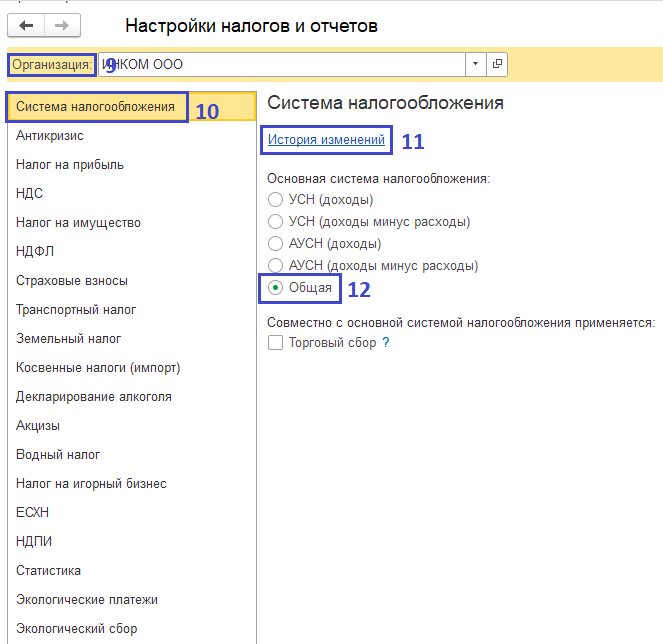The height and width of the screenshot is (644, 663).
Task: Open the Транспортный налог section
Action: click(x=76, y=310)
